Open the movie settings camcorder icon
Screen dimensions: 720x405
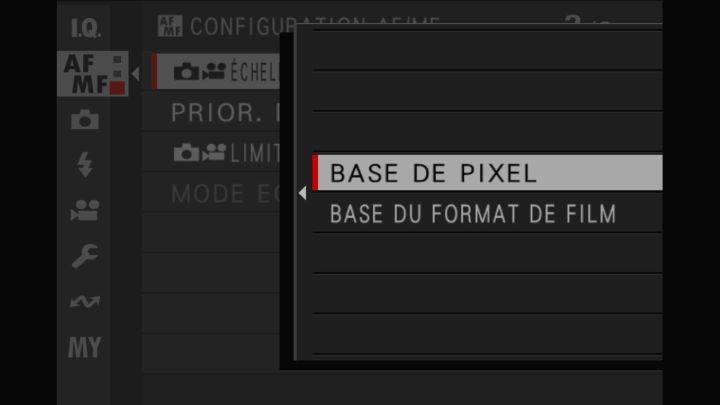[x=85, y=210]
